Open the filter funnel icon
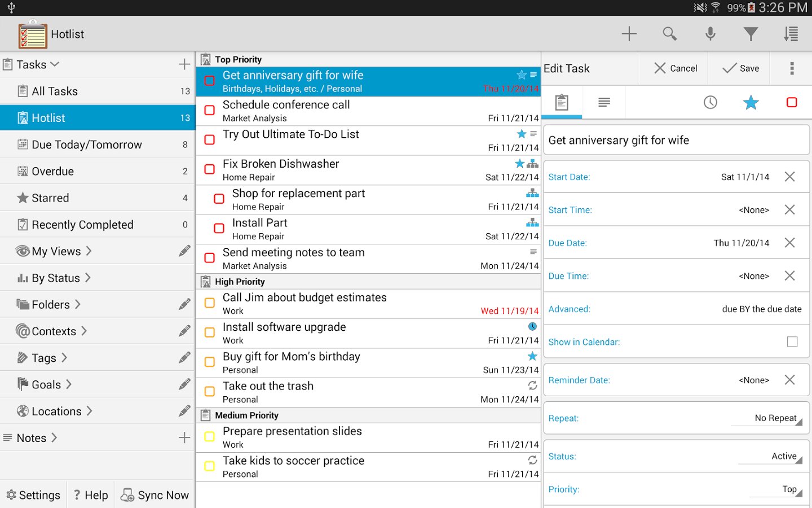This screenshot has height=508, width=812. click(x=751, y=34)
